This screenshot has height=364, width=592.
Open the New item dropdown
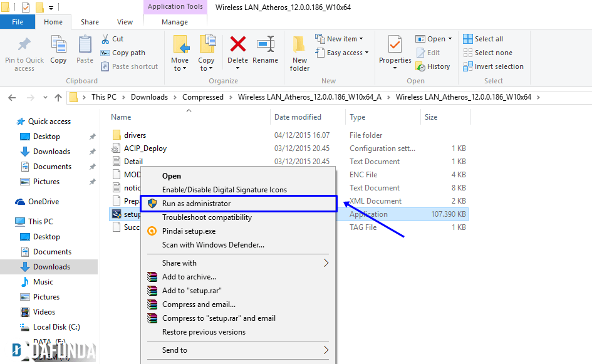[x=341, y=39]
